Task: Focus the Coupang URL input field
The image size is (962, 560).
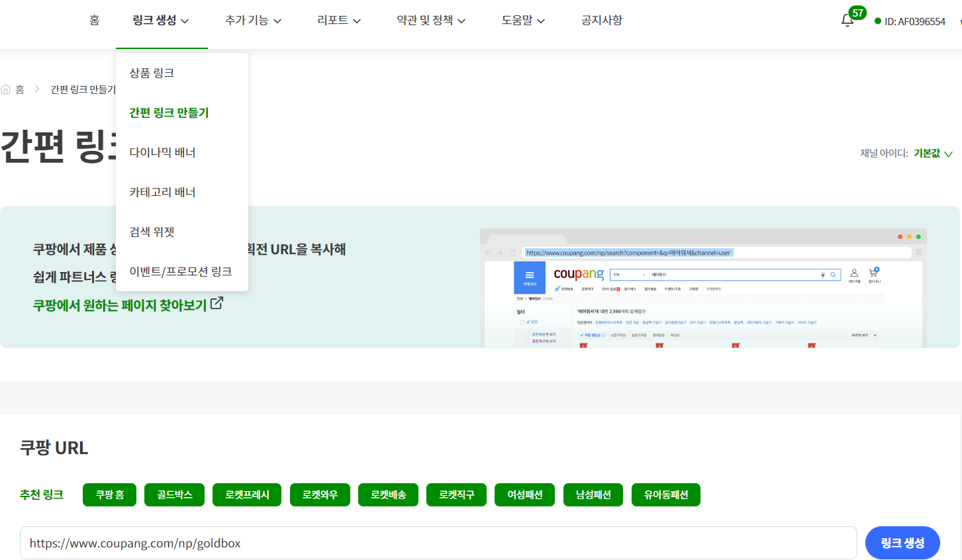Action: (x=438, y=543)
